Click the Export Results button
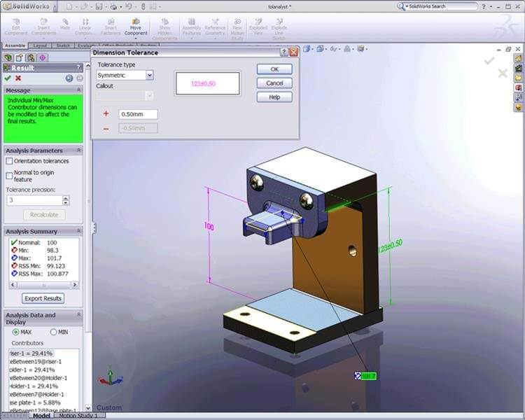 (x=43, y=298)
